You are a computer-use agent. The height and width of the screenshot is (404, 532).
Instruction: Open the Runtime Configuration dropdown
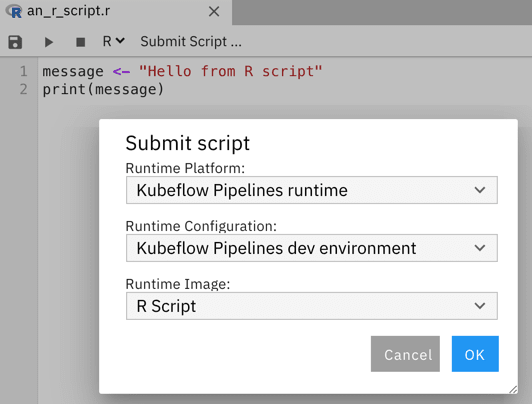[x=312, y=248]
